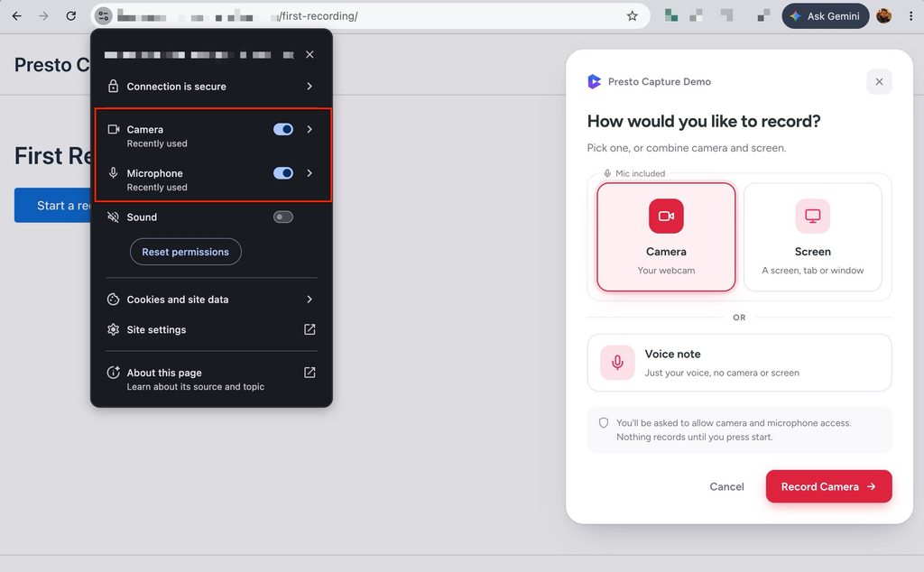Screen dimensions: 924x572
Task: Click the muted Sound icon in popup
Action: (113, 217)
